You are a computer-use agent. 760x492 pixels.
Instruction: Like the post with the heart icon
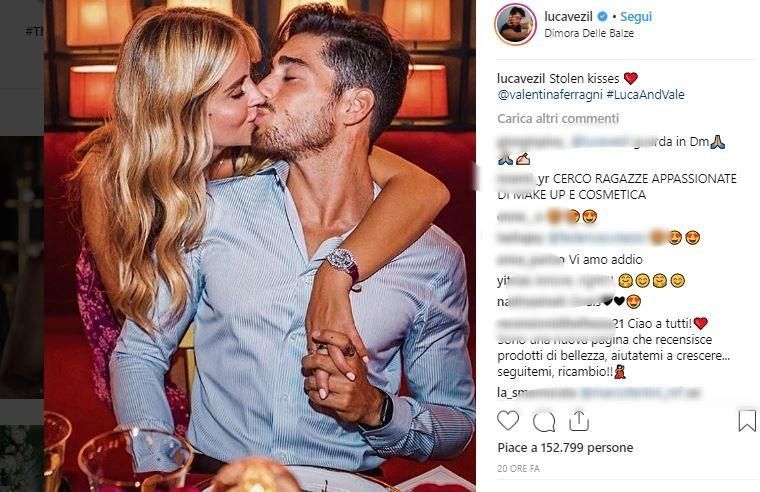[507, 421]
